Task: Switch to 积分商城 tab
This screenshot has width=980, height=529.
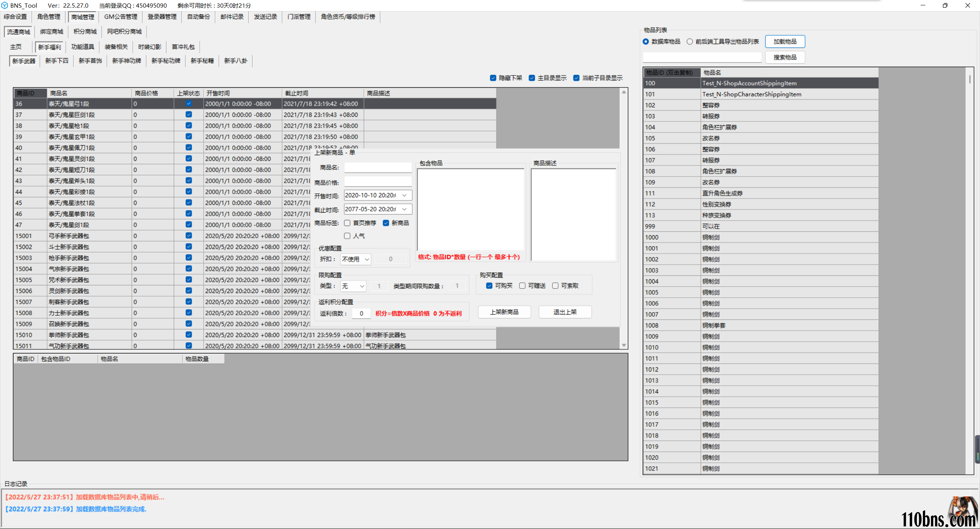Action: tap(85, 31)
